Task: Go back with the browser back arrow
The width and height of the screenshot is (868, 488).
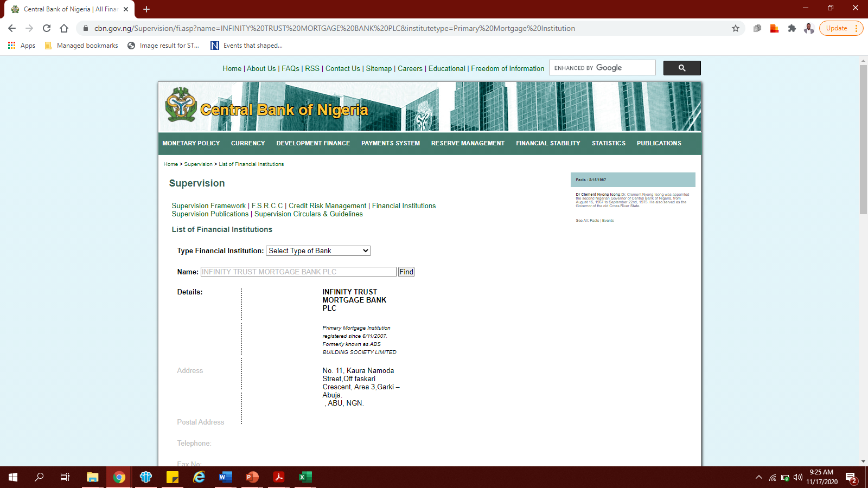Action: click(12, 28)
